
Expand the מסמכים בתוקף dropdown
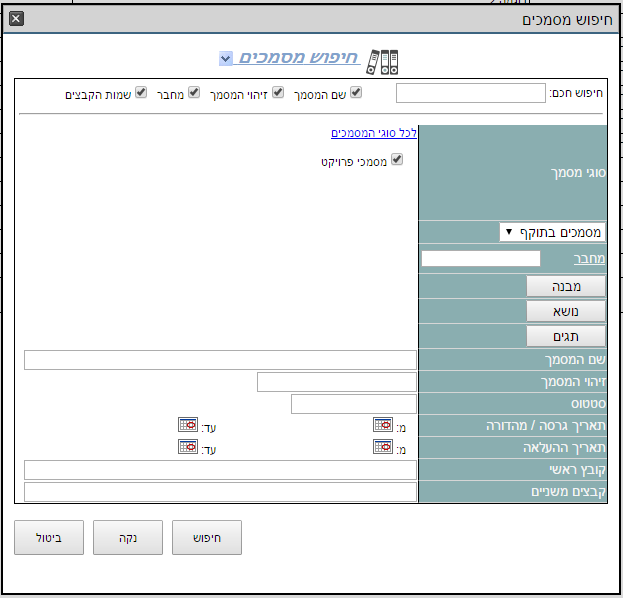(x=553, y=232)
